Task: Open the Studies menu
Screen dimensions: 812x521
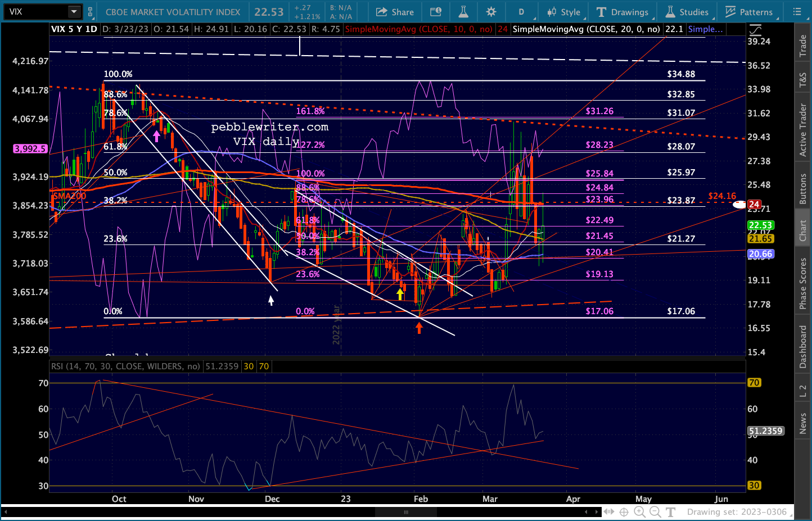Action: [x=687, y=12]
